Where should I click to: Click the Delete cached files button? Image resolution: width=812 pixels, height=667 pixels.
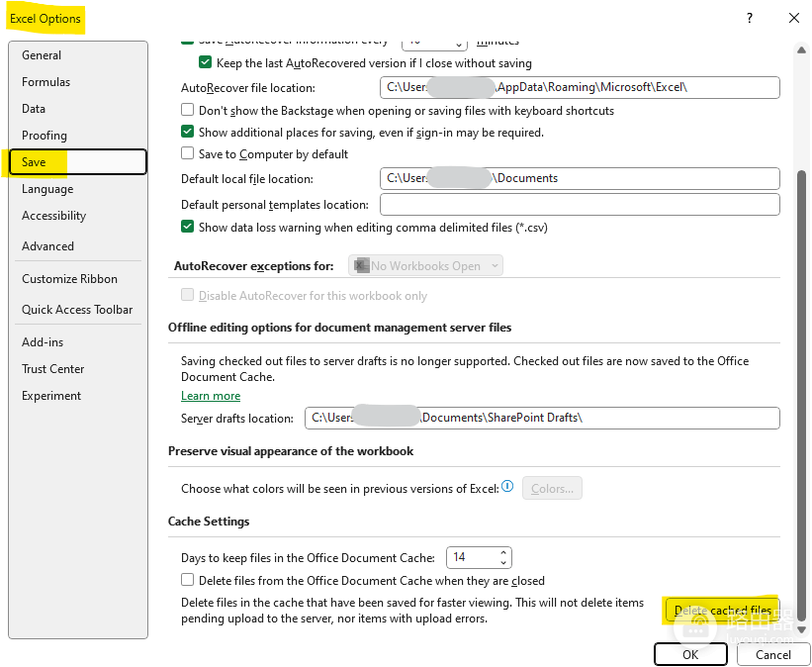point(722,611)
